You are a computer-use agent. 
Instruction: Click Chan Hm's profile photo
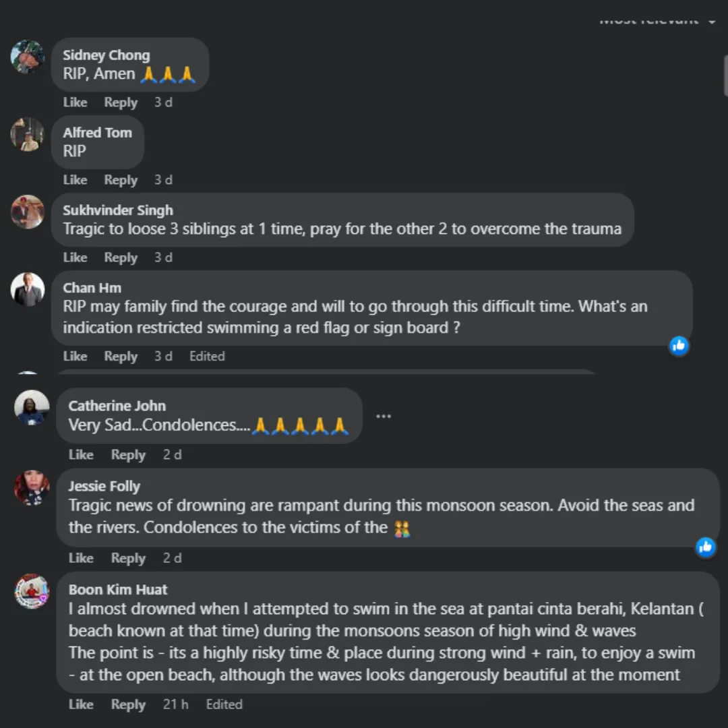[x=28, y=289]
